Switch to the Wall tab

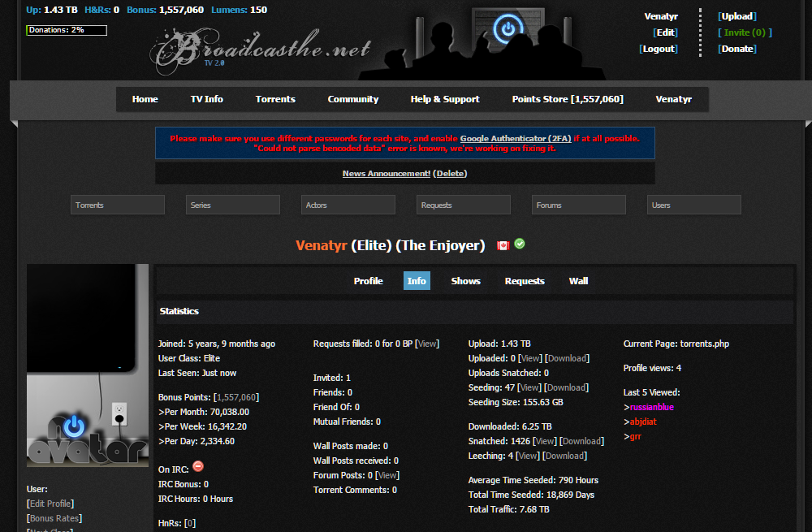pos(578,281)
